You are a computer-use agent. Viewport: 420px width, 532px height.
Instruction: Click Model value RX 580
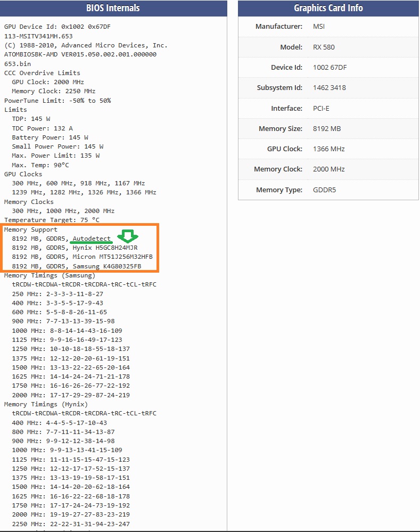[x=324, y=47]
